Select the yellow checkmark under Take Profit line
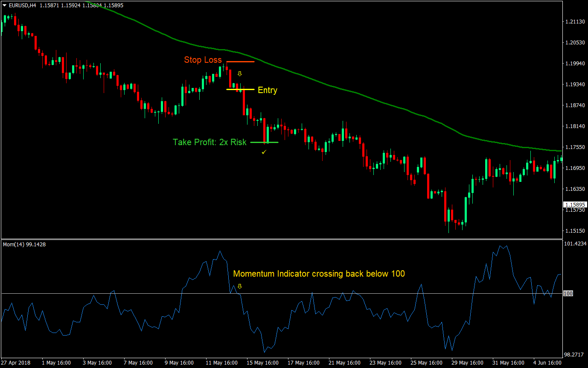 (264, 152)
